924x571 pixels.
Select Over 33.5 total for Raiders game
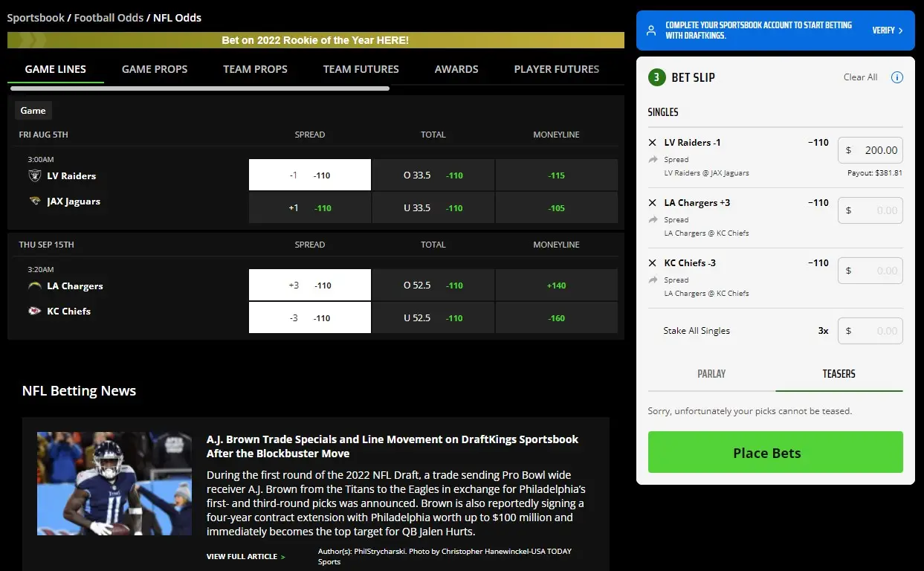pyautogui.click(x=433, y=175)
